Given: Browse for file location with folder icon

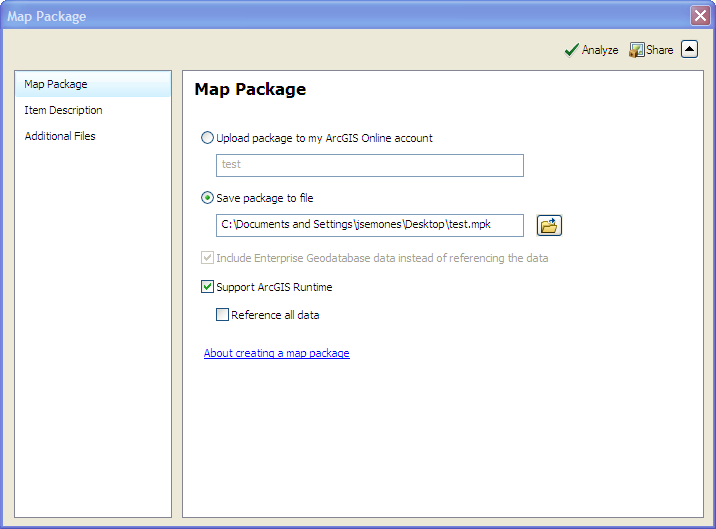Looking at the screenshot, I should pyautogui.click(x=549, y=226).
